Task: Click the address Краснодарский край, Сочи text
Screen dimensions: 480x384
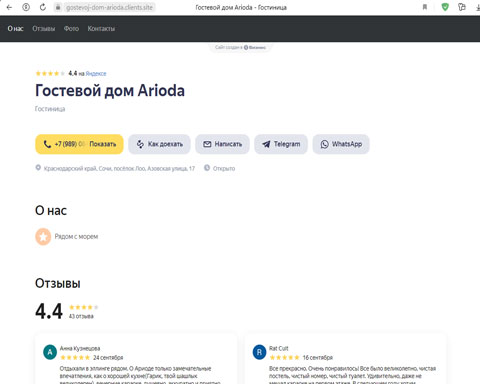Action: point(119,169)
